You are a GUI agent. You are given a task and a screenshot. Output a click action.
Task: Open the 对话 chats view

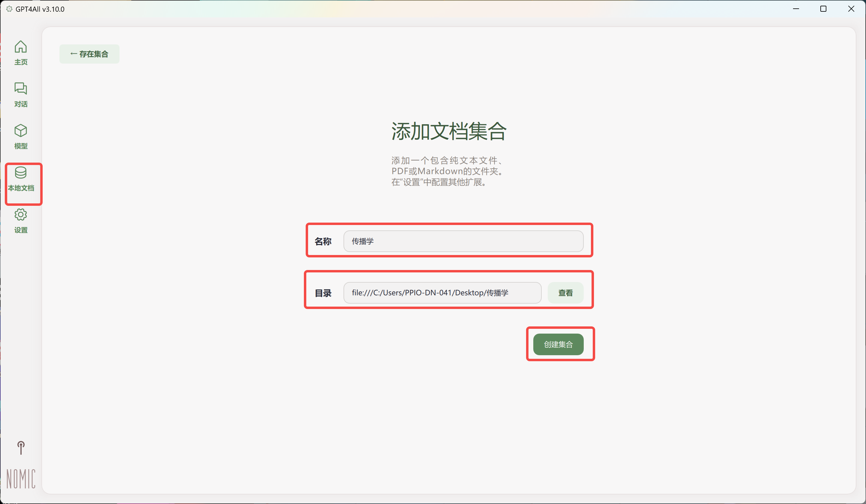tap(21, 94)
